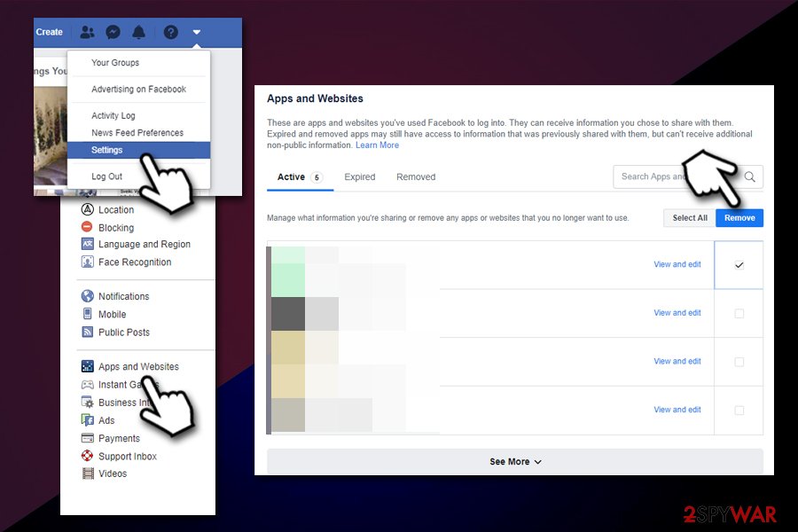798x532 pixels.
Task: Click the news feed photo thumbnail
Action: click(x=51, y=135)
